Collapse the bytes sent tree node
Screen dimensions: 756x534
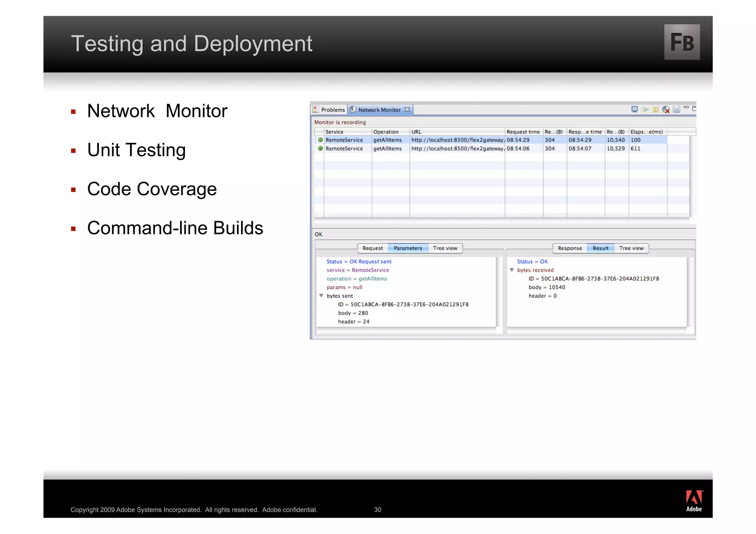(321, 296)
